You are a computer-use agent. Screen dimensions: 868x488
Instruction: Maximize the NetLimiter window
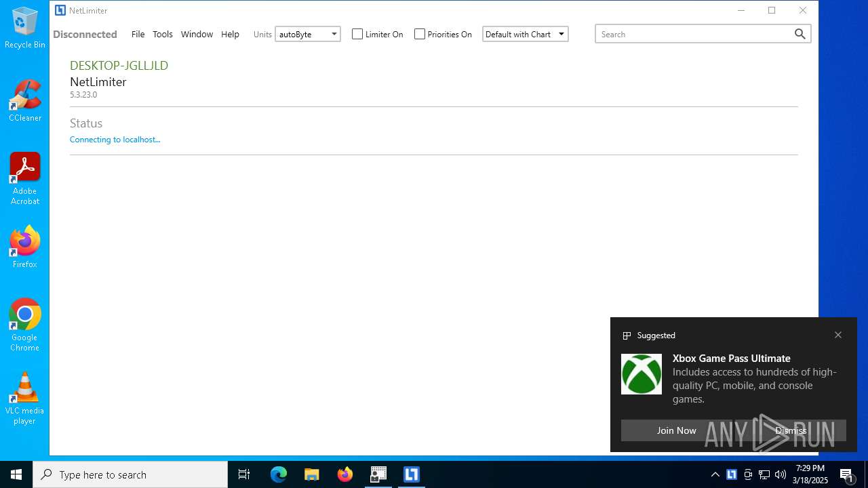pyautogui.click(x=772, y=10)
